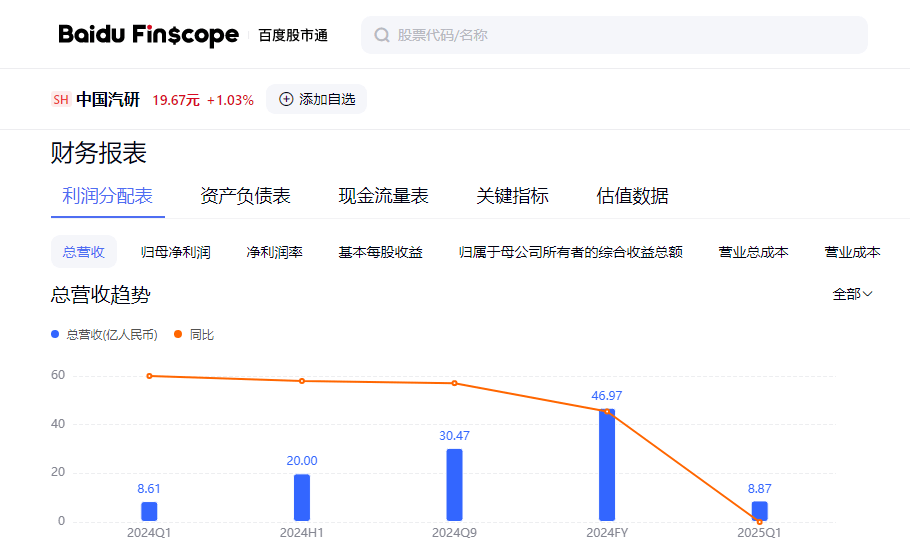Open the 估值数据 tab
The height and width of the screenshot is (557, 910).
tap(632, 196)
